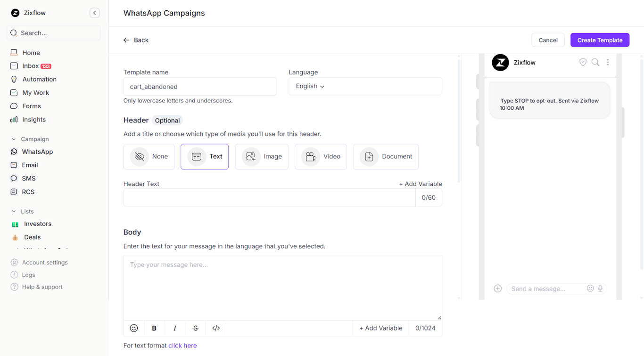Open the Language dropdown
The image size is (644, 356).
[x=308, y=86]
